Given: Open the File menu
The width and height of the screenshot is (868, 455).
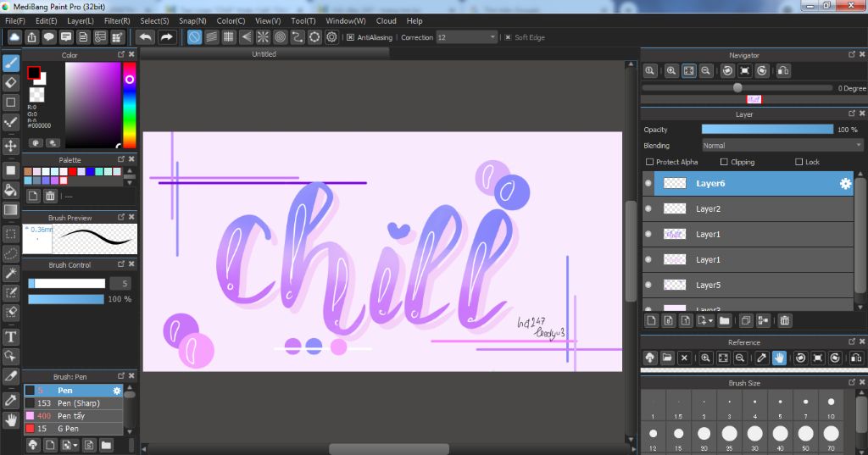Looking at the screenshot, I should 15,20.
